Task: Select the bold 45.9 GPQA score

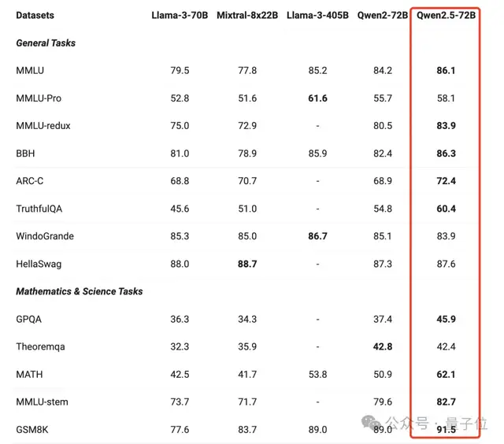Action: 446,319
